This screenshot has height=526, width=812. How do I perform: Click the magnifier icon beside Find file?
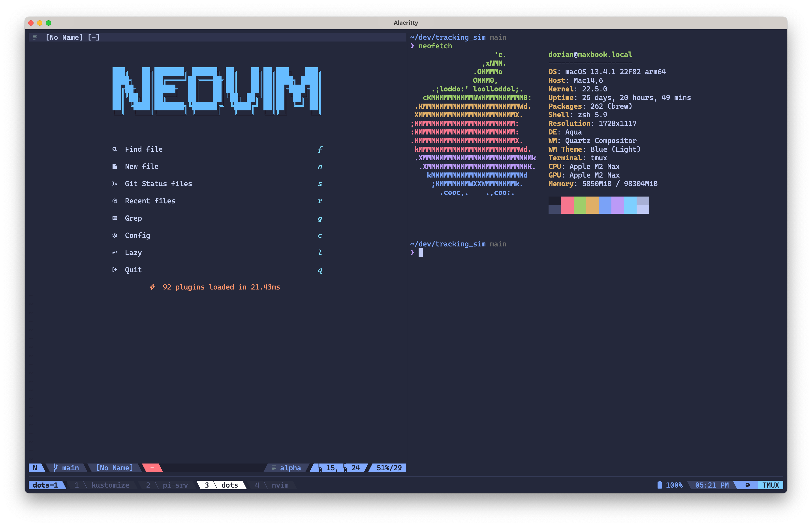click(x=115, y=149)
